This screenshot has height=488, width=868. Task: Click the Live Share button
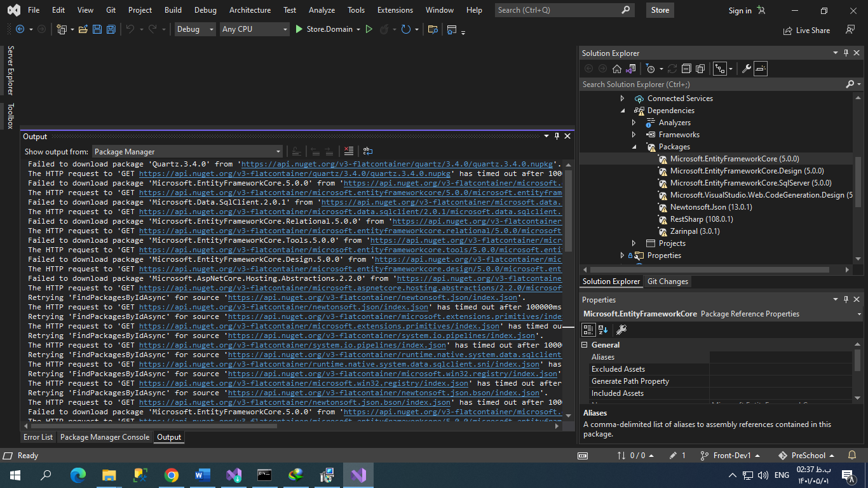[x=806, y=30]
